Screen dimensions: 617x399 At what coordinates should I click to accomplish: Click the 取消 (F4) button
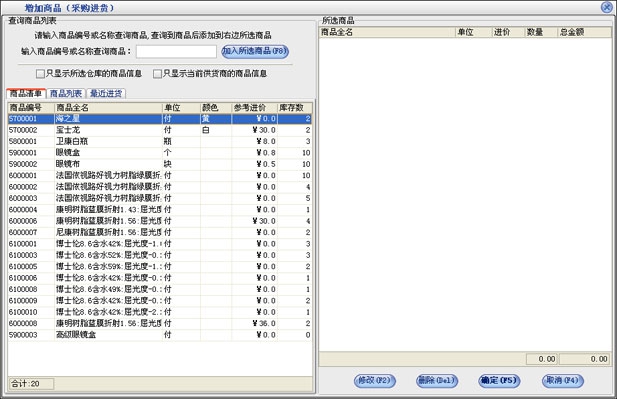pyautogui.click(x=562, y=381)
